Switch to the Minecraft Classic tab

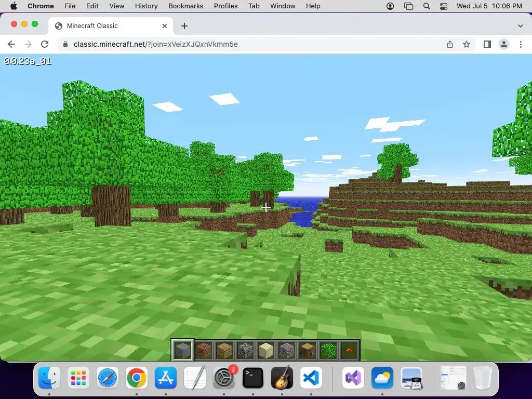pyautogui.click(x=111, y=26)
